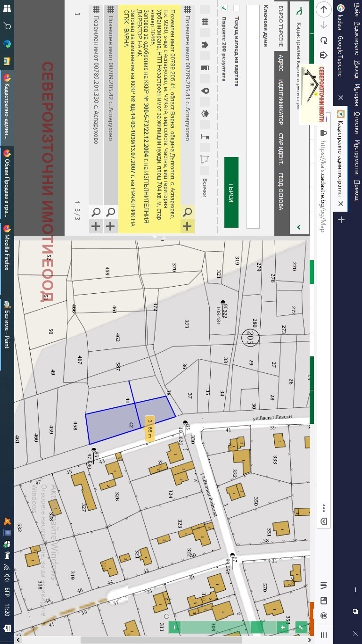Enable the 'Текущ изглед на картата' checkbox

click(x=237, y=8)
